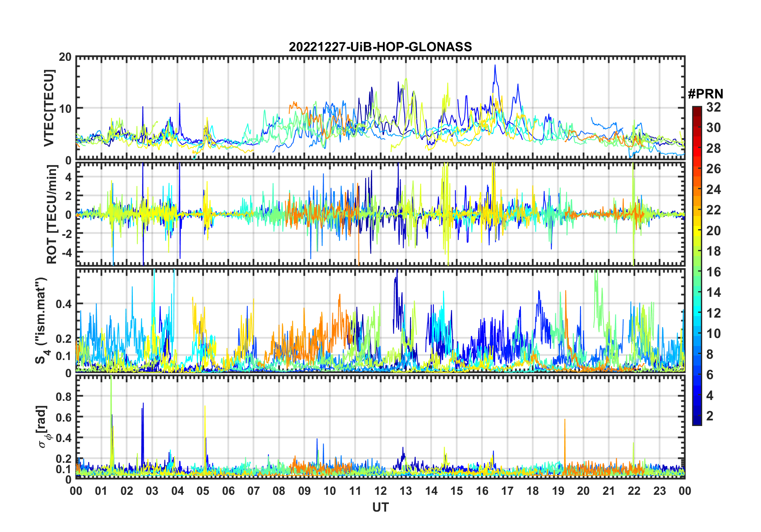Viewport: 761px width, 532px height.
Task: Click the sigma-phi [rad] y-axis label
Action: (x=43, y=426)
